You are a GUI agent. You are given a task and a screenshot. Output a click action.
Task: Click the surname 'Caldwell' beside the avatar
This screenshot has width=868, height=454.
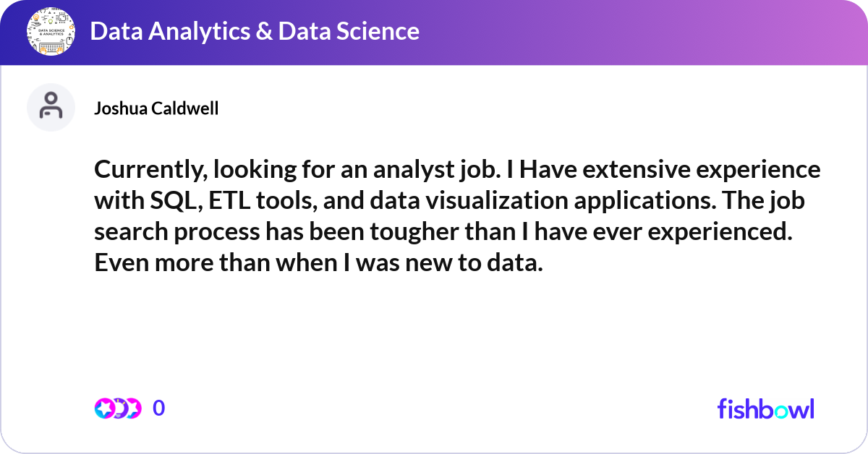click(x=187, y=108)
